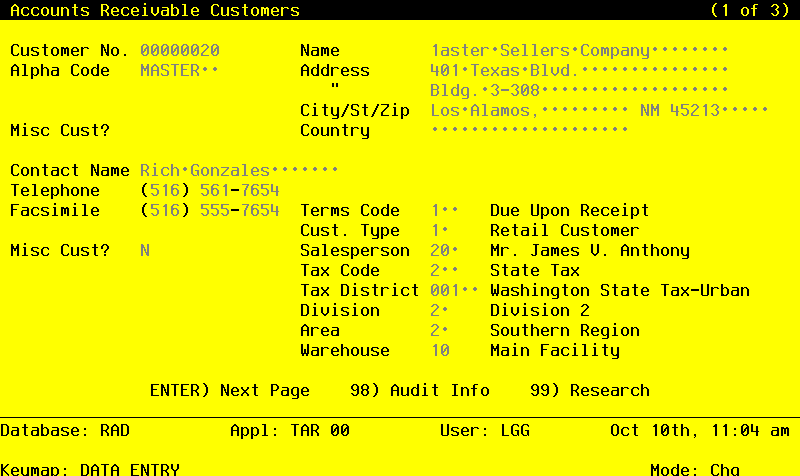Screen dimensions: 800x476
Task: Click the Warehouse code 10
Action: [440, 350]
